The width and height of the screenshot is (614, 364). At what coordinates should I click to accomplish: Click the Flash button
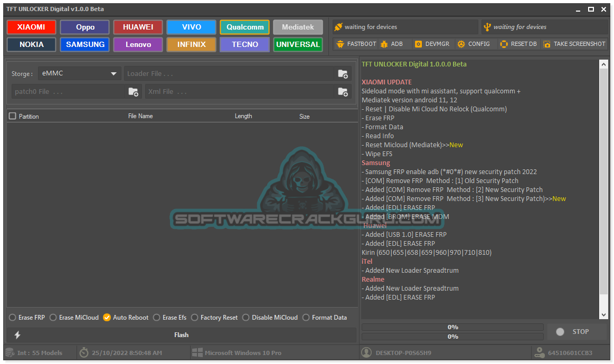click(181, 334)
